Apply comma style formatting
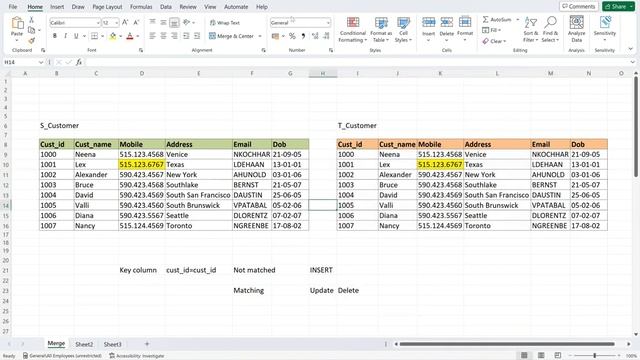640x360 pixels. (x=303, y=36)
